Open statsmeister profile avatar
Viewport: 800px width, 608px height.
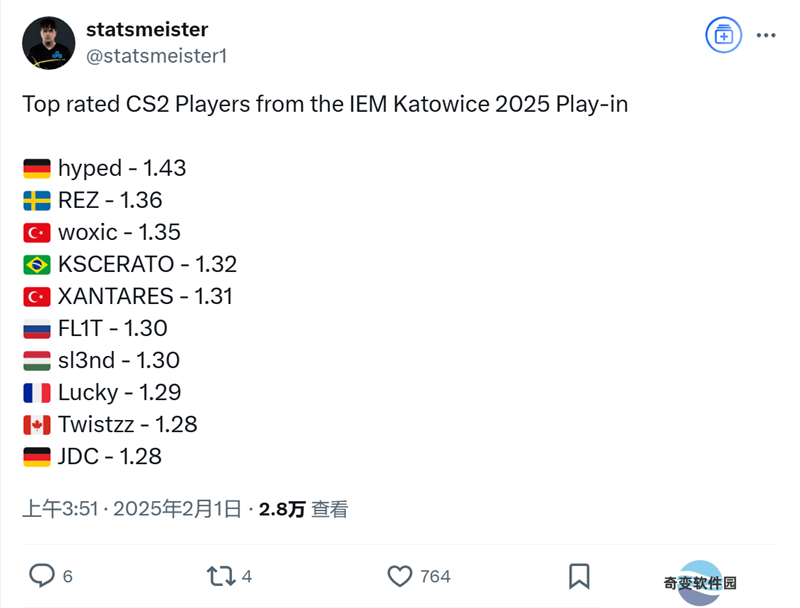pyautogui.click(x=49, y=43)
